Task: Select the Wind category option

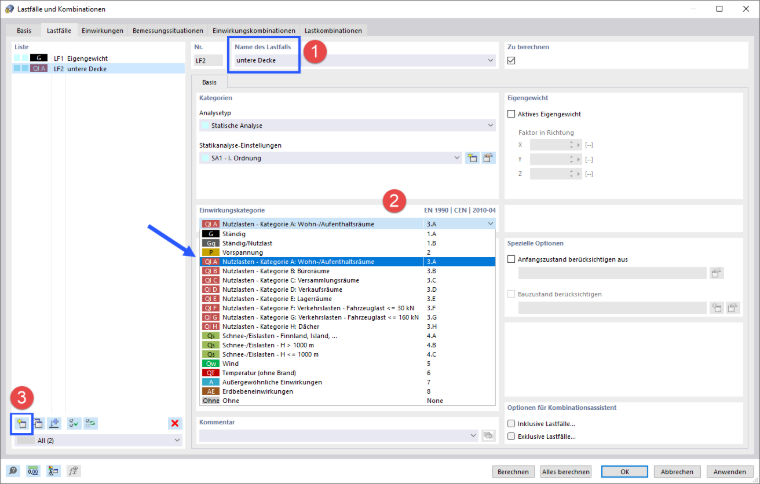Action: [348, 363]
